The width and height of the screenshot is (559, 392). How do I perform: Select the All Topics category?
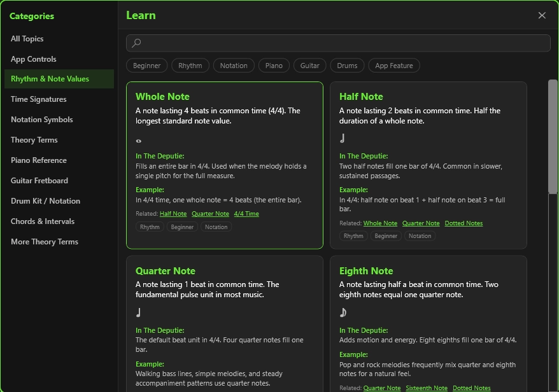tap(59, 38)
